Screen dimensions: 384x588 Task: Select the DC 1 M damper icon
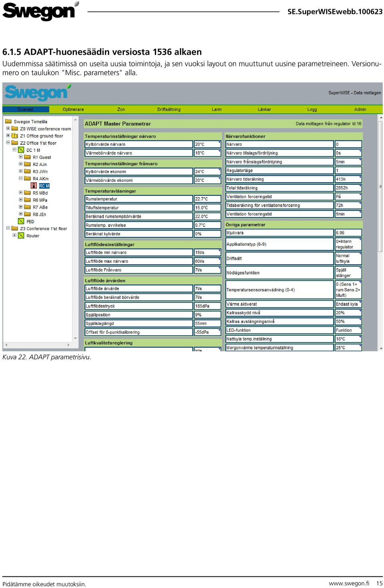point(21,150)
